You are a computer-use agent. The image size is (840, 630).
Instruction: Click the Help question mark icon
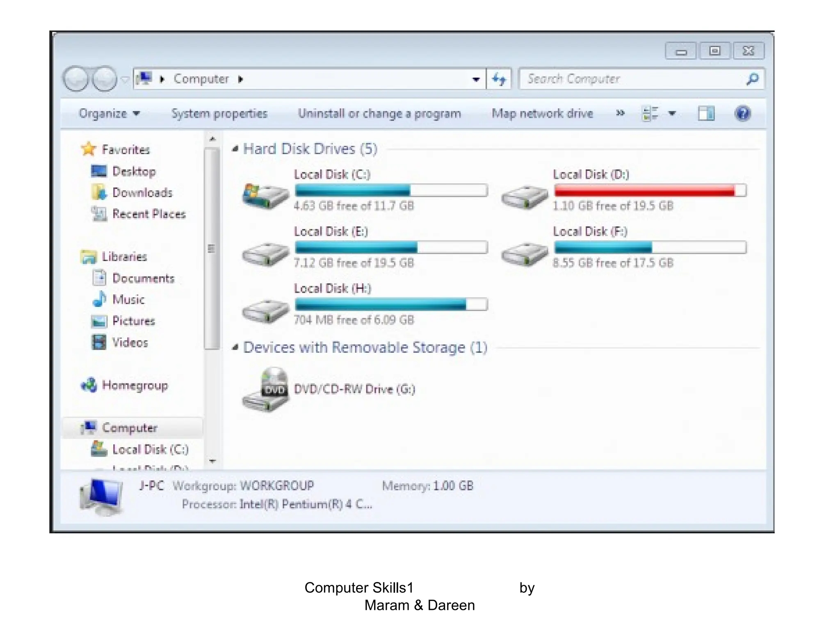[742, 113]
